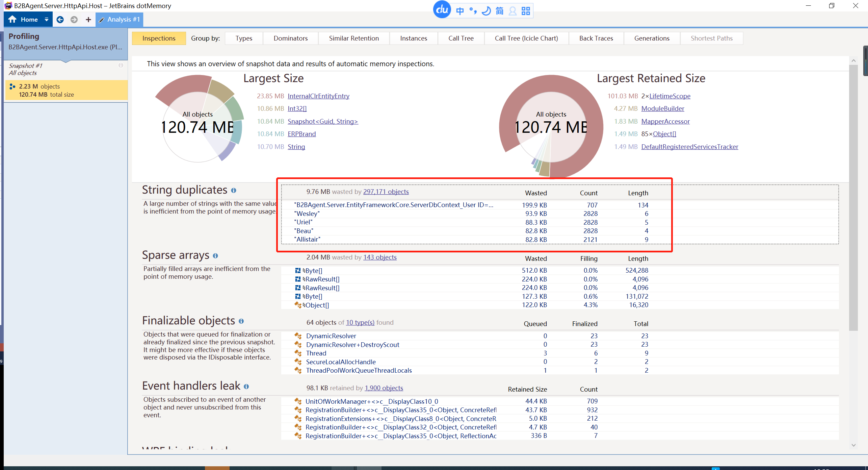Click the Snapshot #1 info icon
The height and width of the screenshot is (470, 868).
click(x=121, y=65)
